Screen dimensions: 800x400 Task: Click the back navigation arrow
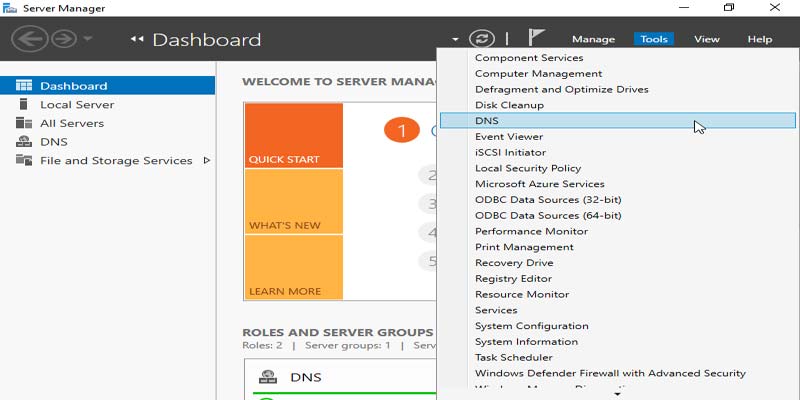30,39
